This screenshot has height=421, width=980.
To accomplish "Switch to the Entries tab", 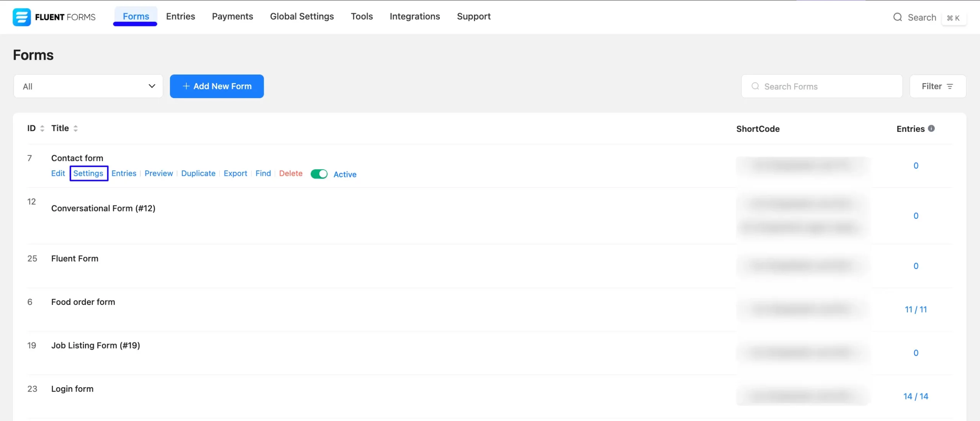I will coord(180,16).
